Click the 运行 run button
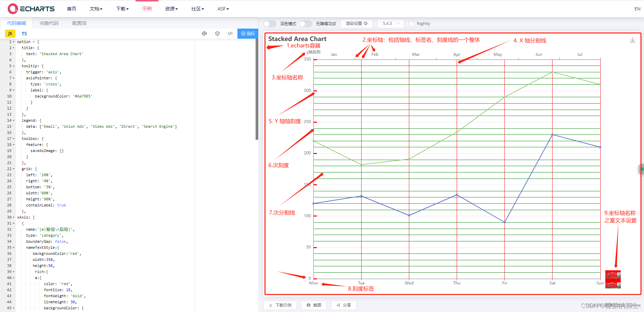Screen dimensions: 644x312 click(x=248, y=33)
